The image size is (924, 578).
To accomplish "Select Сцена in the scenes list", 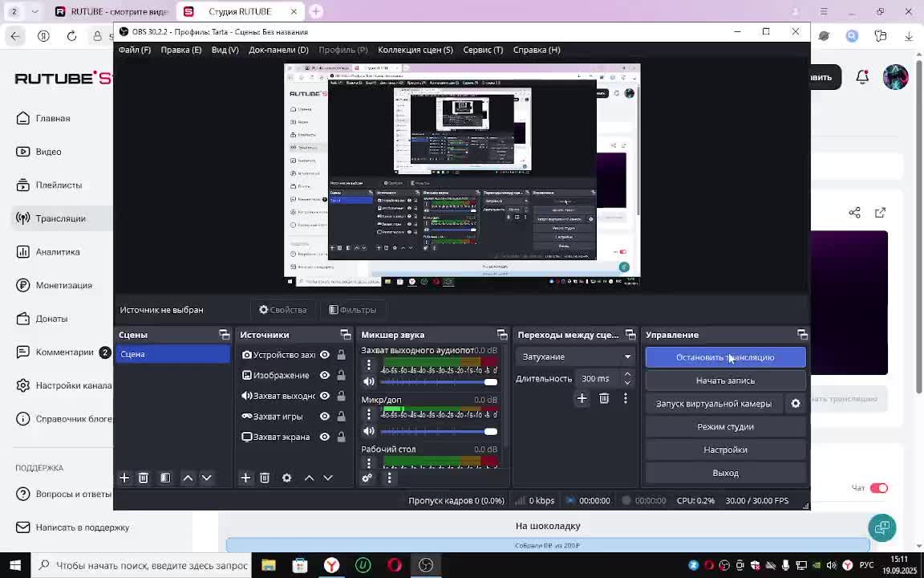I will pyautogui.click(x=172, y=354).
